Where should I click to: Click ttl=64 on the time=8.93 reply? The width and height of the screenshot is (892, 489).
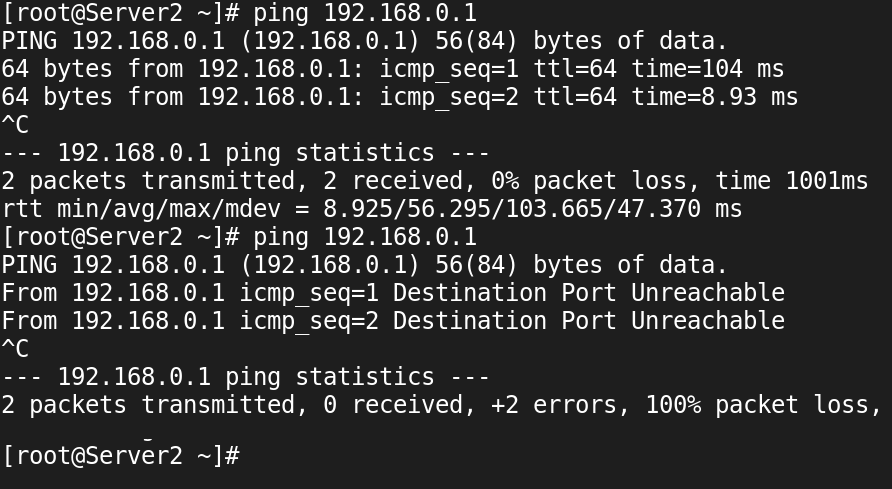click(x=575, y=97)
